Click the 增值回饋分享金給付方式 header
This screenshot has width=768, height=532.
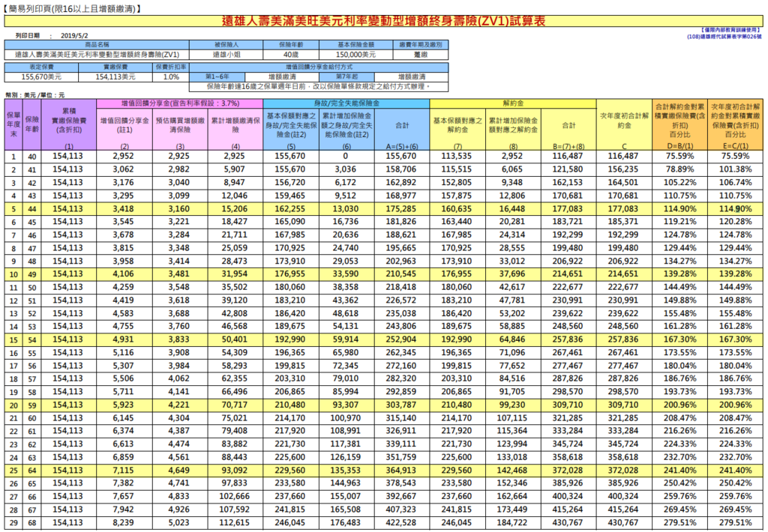point(319,67)
